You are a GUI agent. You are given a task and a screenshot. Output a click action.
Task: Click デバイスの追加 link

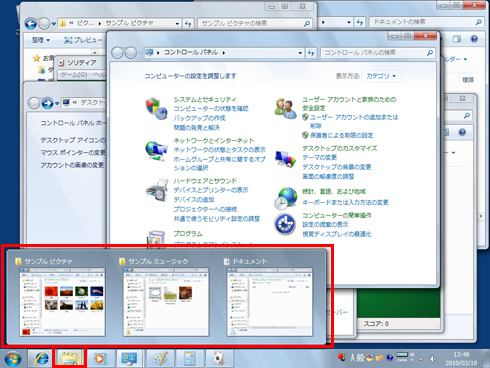click(194, 200)
